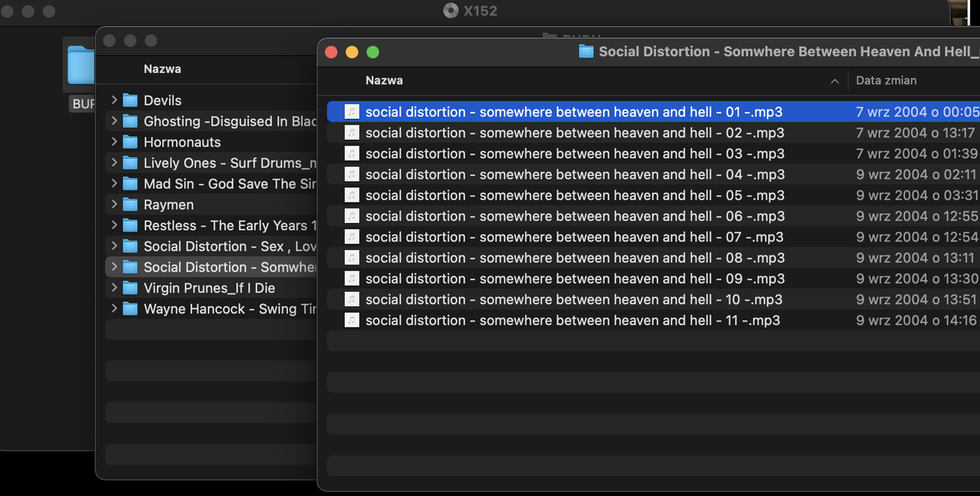Click the audio file icon for track 10

tap(352, 300)
